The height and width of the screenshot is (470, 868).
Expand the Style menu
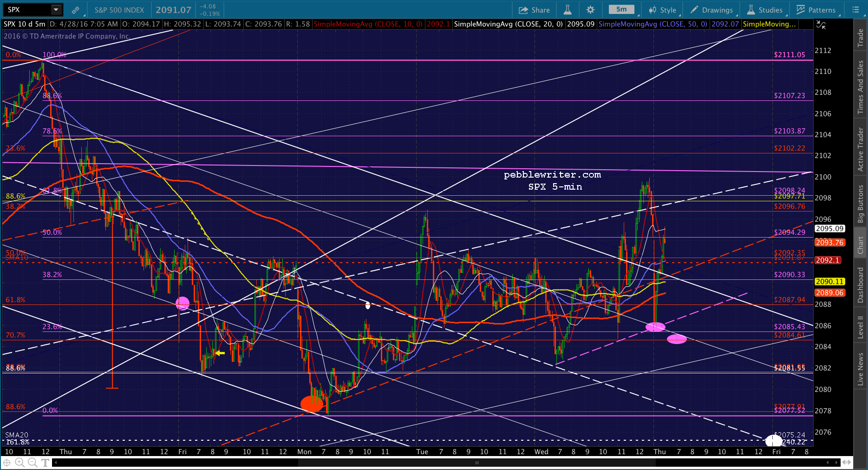click(663, 10)
